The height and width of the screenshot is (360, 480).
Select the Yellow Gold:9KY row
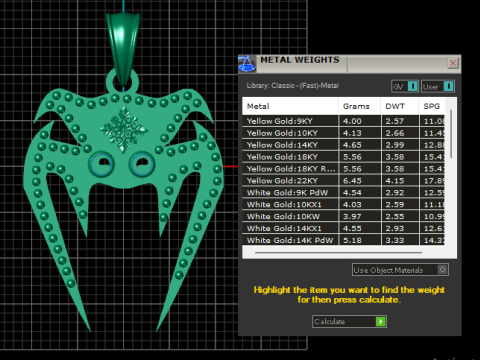pos(344,121)
